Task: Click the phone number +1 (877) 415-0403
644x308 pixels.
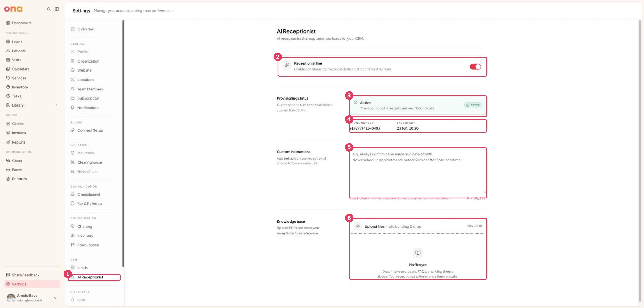Action: click(x=365, y=128)
